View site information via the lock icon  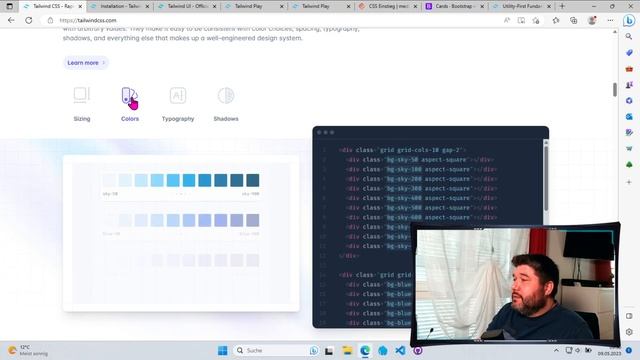coord(50,20)
